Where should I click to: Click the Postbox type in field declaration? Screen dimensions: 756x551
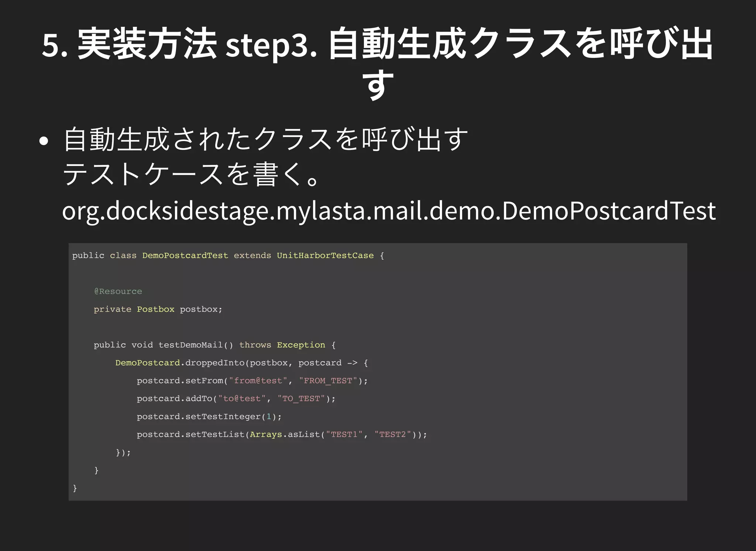155,309
